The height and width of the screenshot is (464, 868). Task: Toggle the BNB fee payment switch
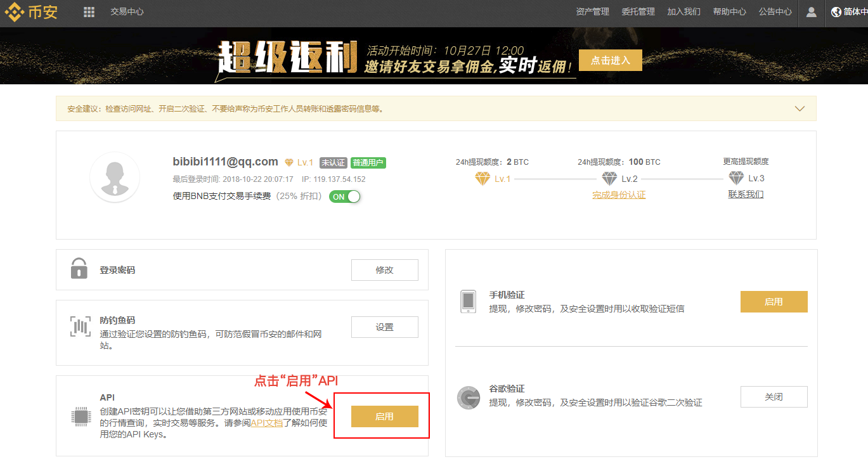pos(344,197)
